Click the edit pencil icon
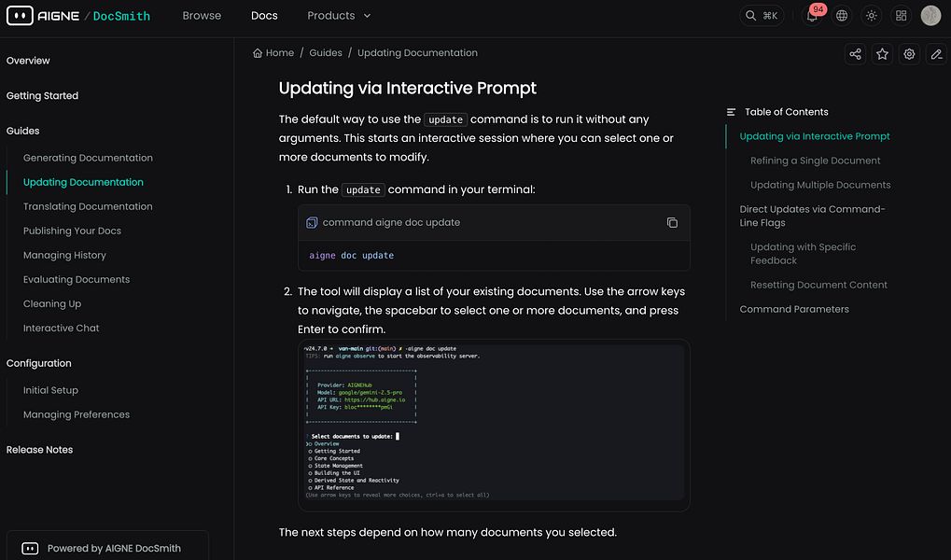This screenshot has width=951, height=560. [x=936, y=54]
